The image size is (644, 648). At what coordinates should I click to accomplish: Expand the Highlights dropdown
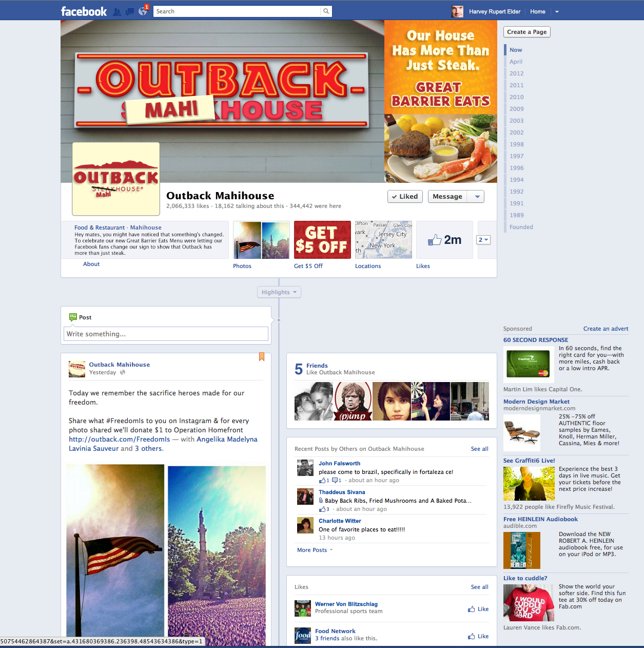click(279, 292)
